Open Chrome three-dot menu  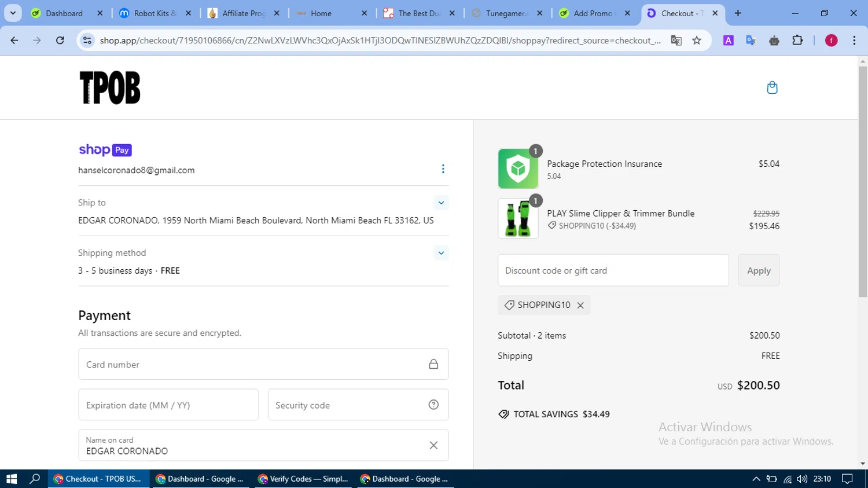point(854,40)
